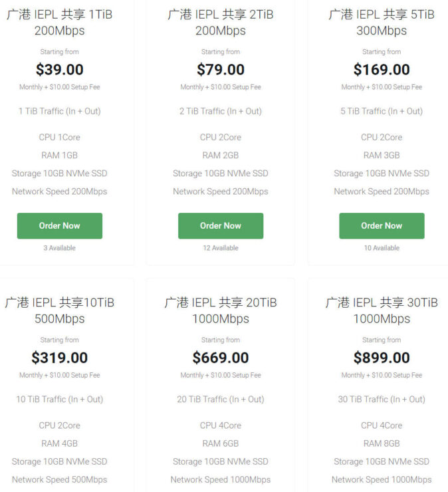Click the CPU 1Core specification text
This screenshot has height=492, width=448.
pyautogui.click(x=60, y=137)
